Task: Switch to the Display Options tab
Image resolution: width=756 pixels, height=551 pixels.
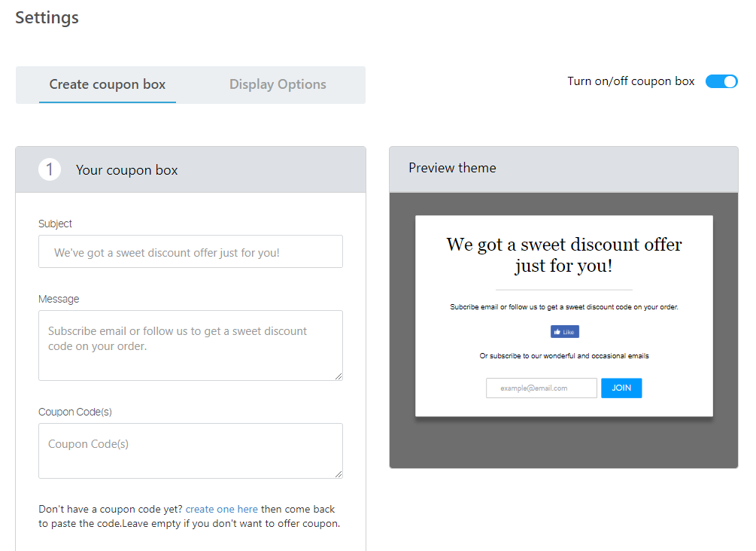Action: coord(278,84)
